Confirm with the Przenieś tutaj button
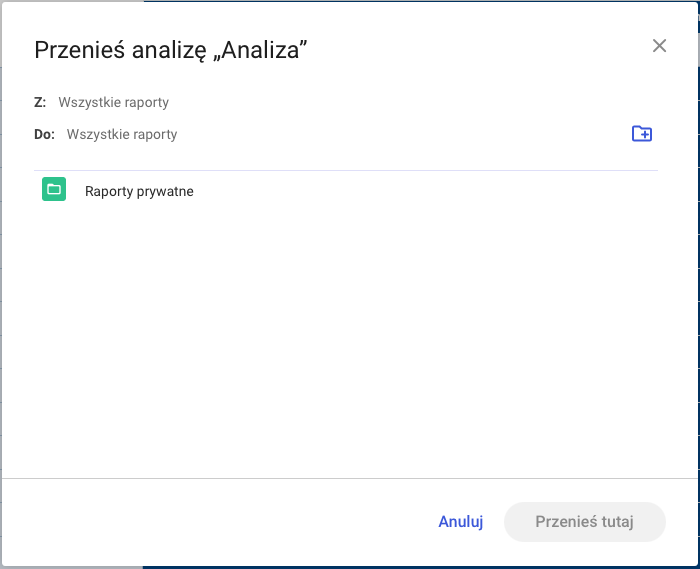This screenshot has width=700, height=569. [x=584, y=521]
